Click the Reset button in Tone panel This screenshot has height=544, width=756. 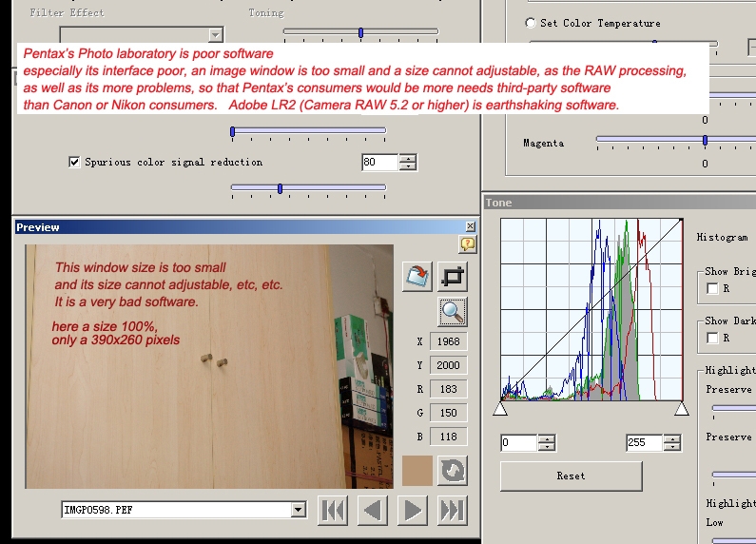click(571, 476)
